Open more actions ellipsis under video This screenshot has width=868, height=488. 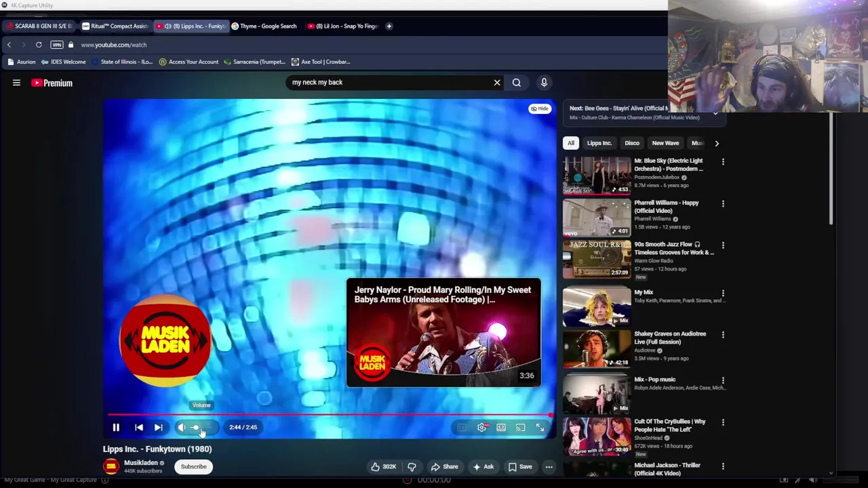549,467
